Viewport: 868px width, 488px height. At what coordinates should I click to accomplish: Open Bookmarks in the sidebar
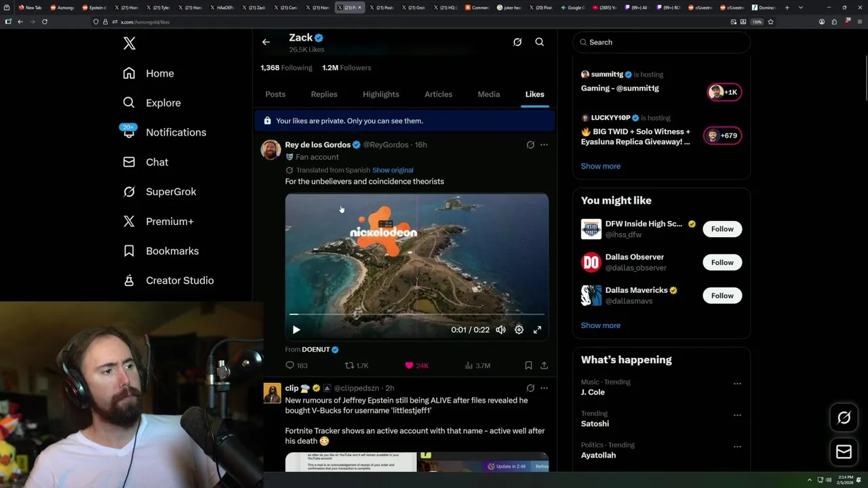tap(161, 251)
